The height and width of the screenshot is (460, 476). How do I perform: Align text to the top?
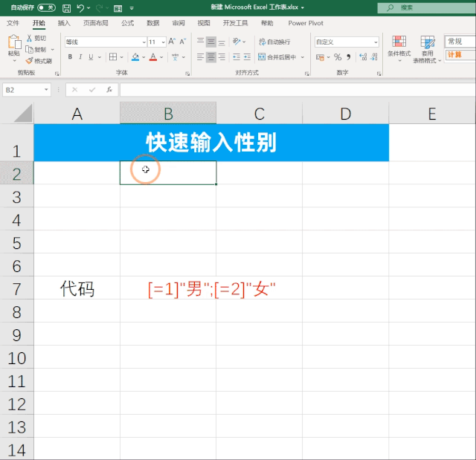point(200,42)
